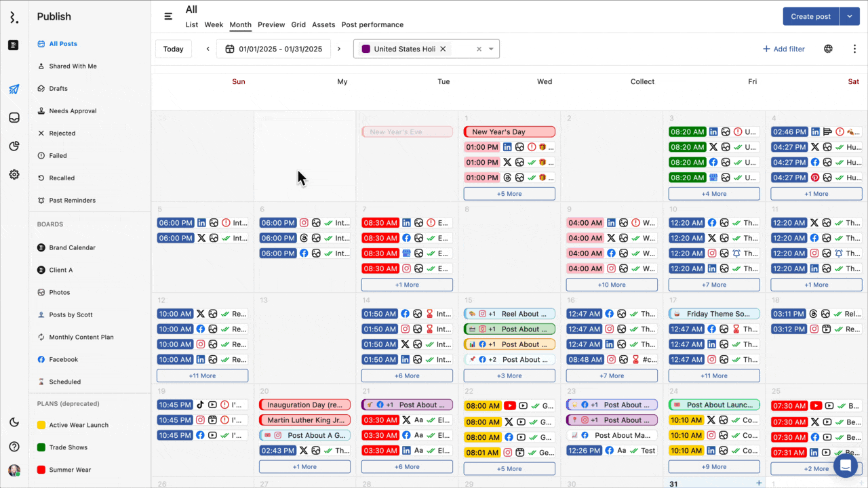The image size is (868, 488).
Task: Open the three-dot overflow menu
Action: [855, 48]
